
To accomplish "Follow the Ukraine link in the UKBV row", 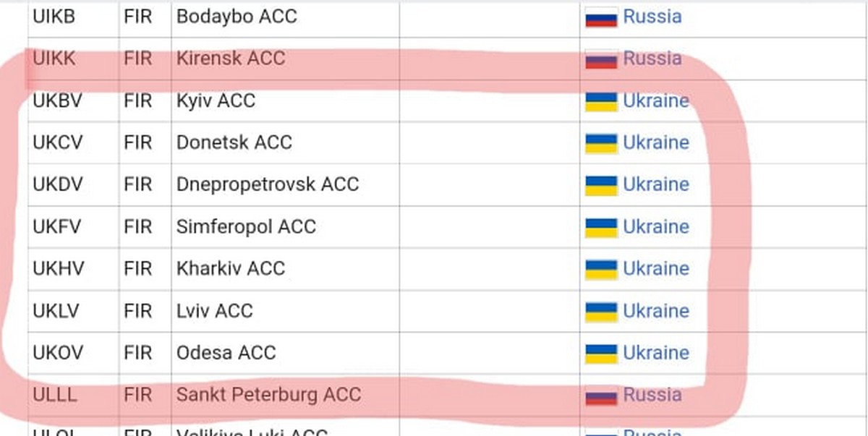I will pos(655,101).
